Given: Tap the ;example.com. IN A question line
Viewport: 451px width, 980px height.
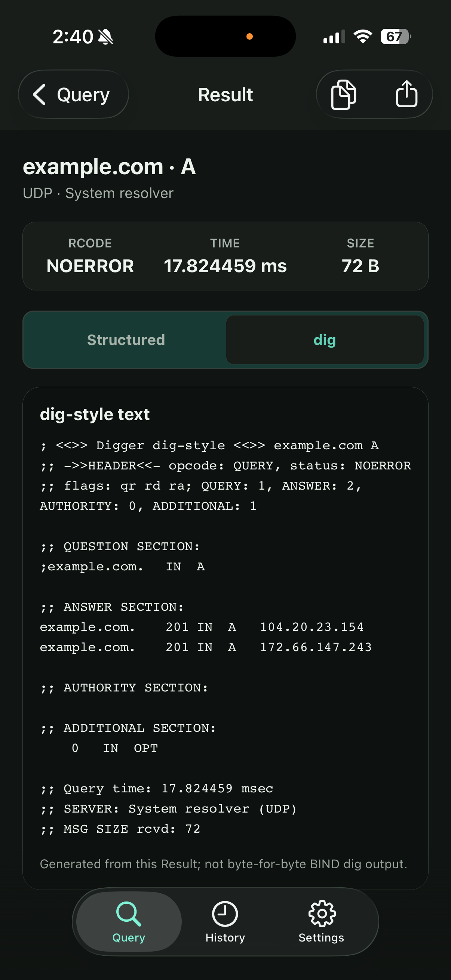Looking at the screenshot, I should (122, 567).
